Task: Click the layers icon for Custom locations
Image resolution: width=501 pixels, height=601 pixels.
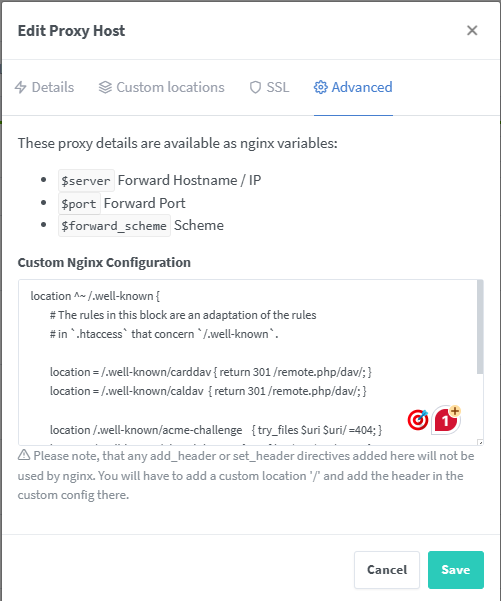Action: coord(105,87)
